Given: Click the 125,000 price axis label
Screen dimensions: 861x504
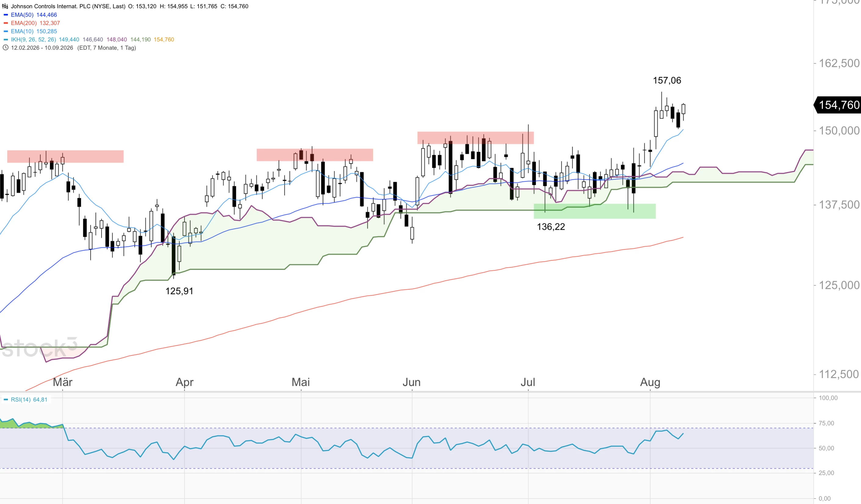Looking at the screenshot, I should click(839, 285).
